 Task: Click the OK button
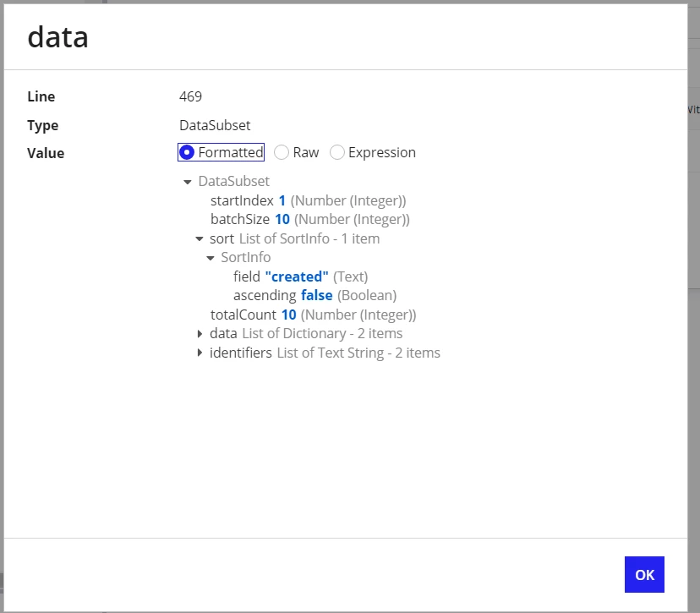tap(644, 575)
